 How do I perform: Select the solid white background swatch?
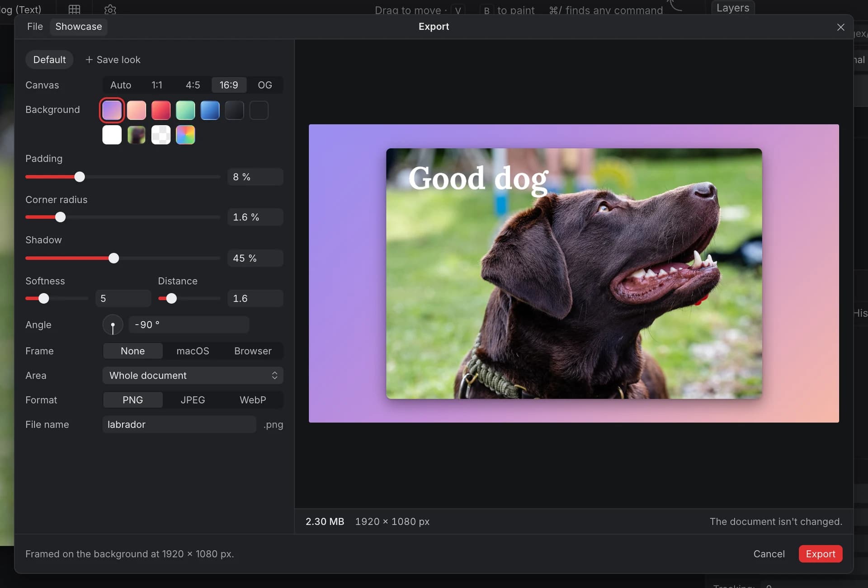(112, 135)
